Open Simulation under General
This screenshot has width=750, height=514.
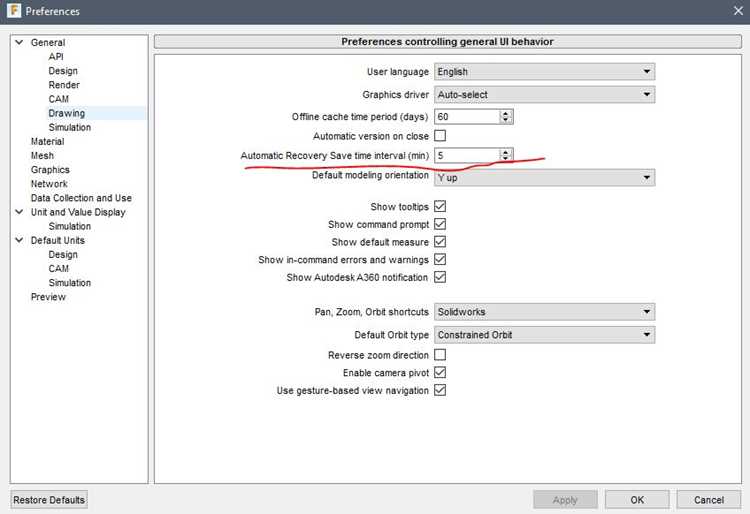tap(69, 127)
